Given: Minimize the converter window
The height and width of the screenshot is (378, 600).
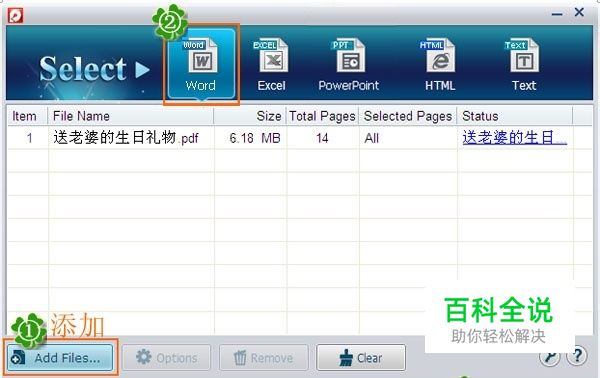Looking at the screenshot, I should coord(557,14).
